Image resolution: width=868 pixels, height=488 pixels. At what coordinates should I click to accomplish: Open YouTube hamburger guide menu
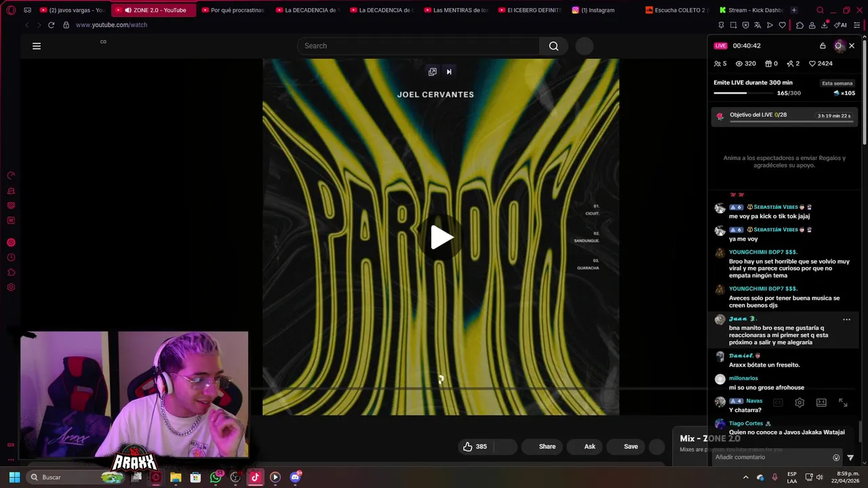coord(37,46)
